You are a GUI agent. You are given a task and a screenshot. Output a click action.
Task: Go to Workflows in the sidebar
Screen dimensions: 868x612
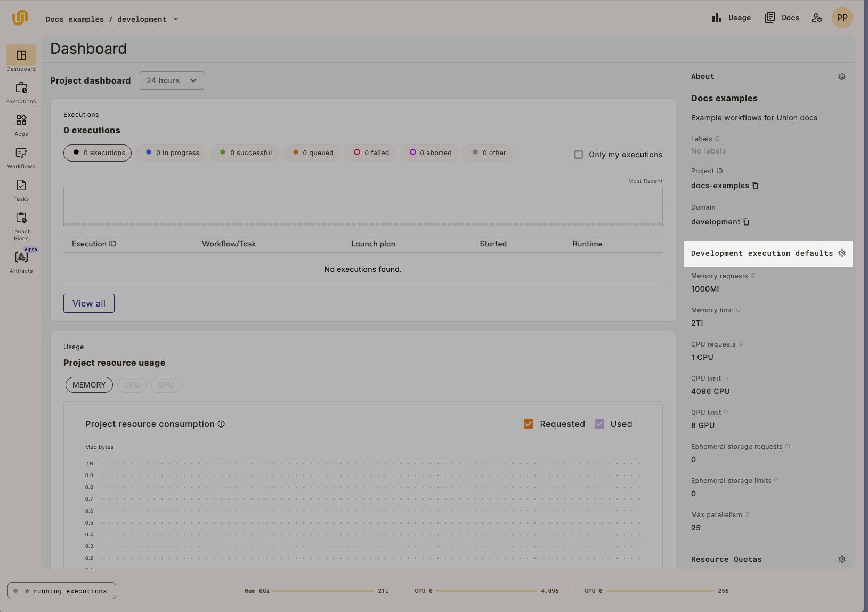tap(21, 157)
